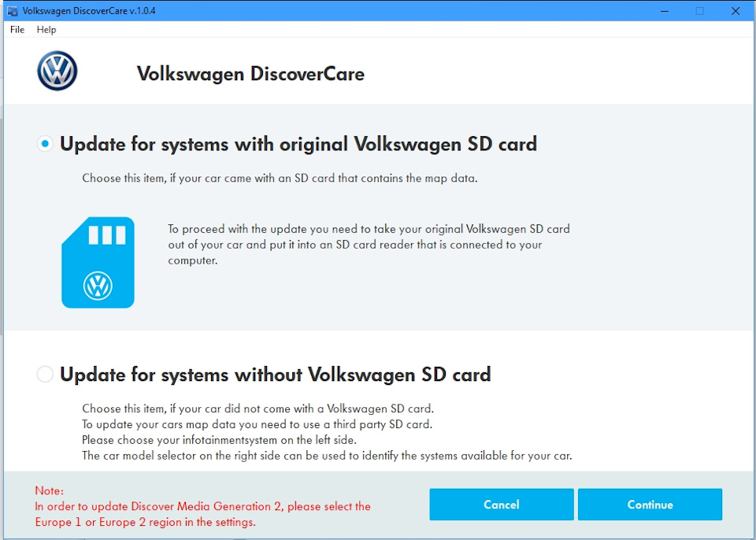The height and width of the screenshot is (540, 756).
Task: Click text 'Please choose your infotainmentsystem on the left side'
Action: (x=220, y=440)
